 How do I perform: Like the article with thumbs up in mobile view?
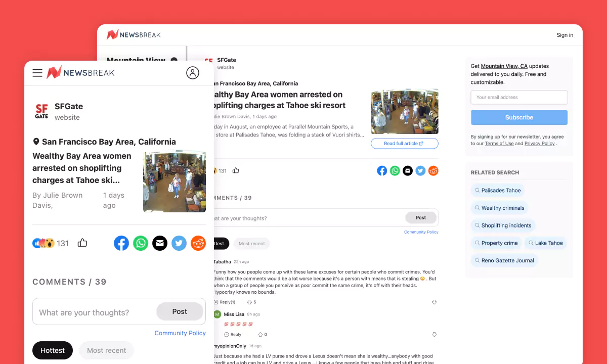coord(82,243)
